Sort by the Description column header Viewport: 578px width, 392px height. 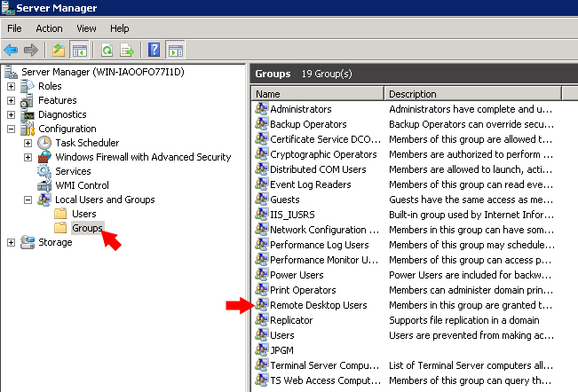pyautogui.click(x=472, y=94)
